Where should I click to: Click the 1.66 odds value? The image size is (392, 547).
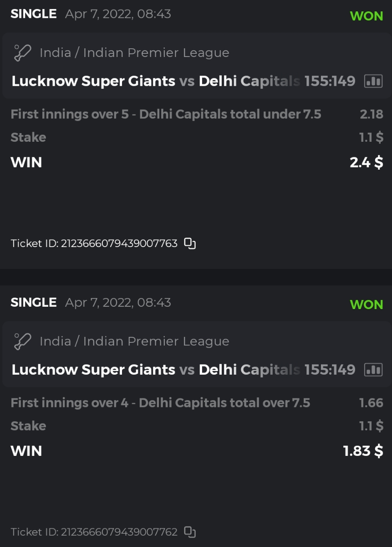tap(371, 403)
